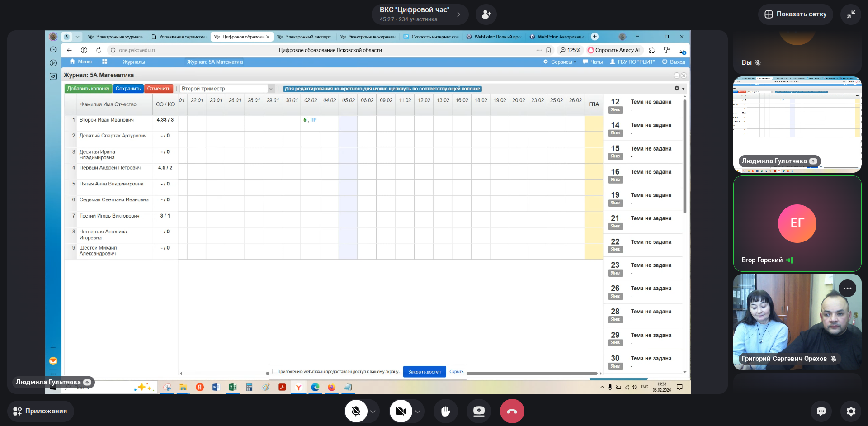Viewport: 868px width, 426px height.
Task: Expand ВКС "Цифровой час" conference details
Action: tap(458, 14)
